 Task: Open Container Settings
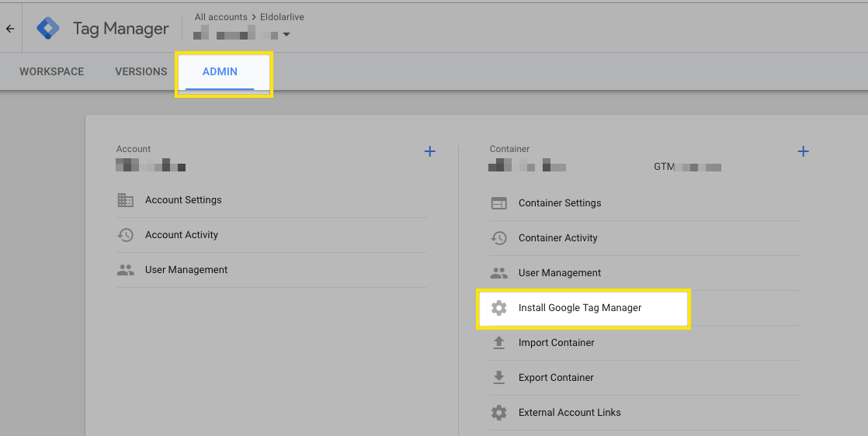[645, 203]
